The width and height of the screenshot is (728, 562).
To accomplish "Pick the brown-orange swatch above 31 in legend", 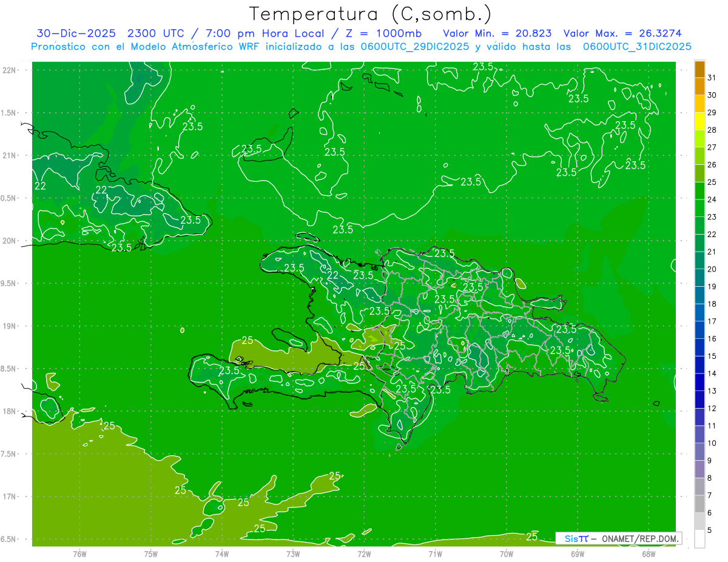I will point(699,69).
